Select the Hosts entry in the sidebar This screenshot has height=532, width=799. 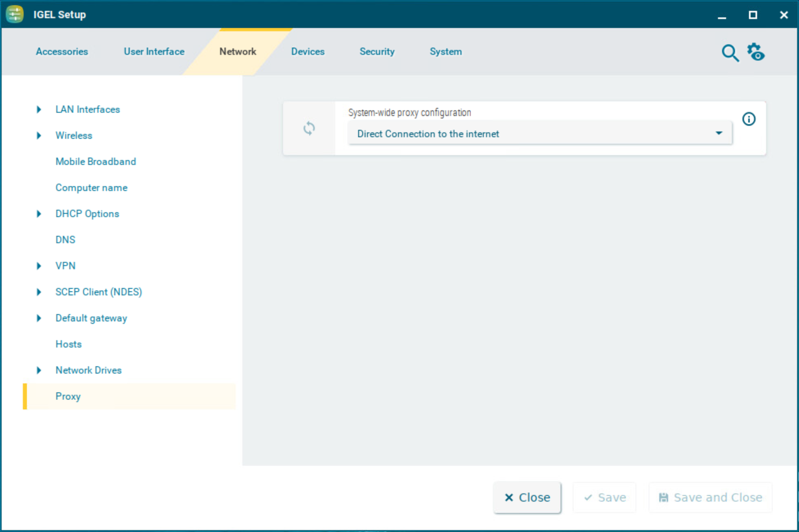pos(69,344)
